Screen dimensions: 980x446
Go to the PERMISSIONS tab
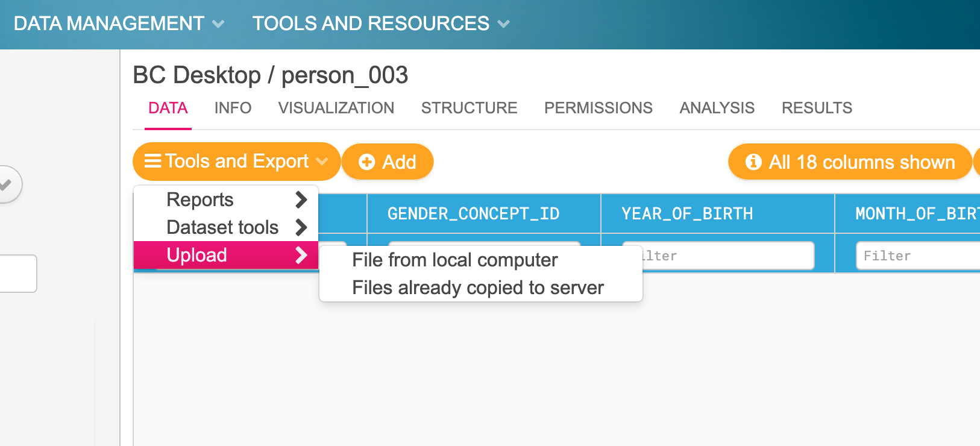tap(598, 108)
